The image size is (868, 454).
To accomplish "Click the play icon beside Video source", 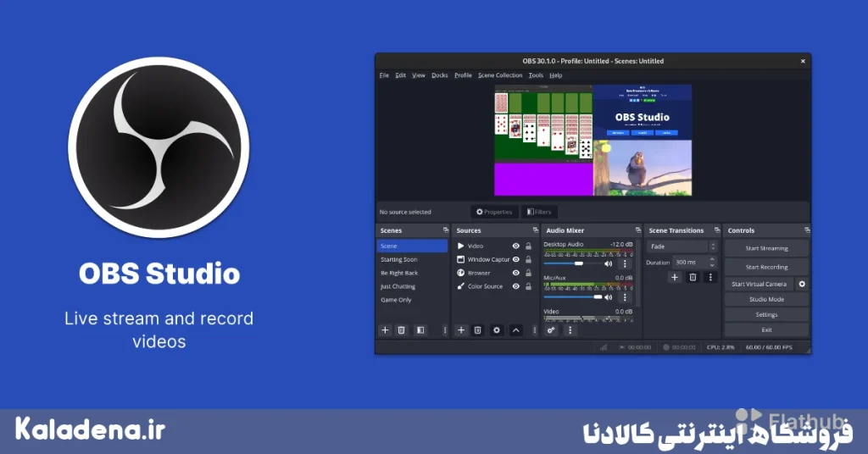I will coord(460,246).
